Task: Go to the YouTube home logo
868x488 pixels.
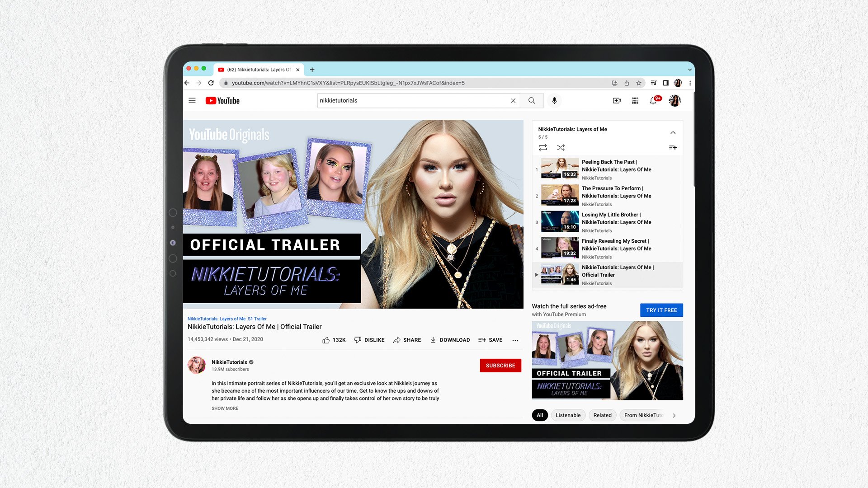Action: tap(222, 100)
